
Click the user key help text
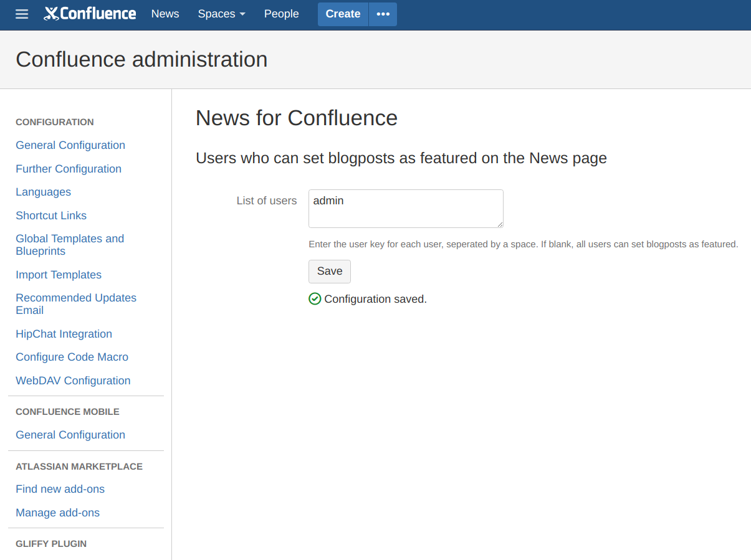[524, 244]
